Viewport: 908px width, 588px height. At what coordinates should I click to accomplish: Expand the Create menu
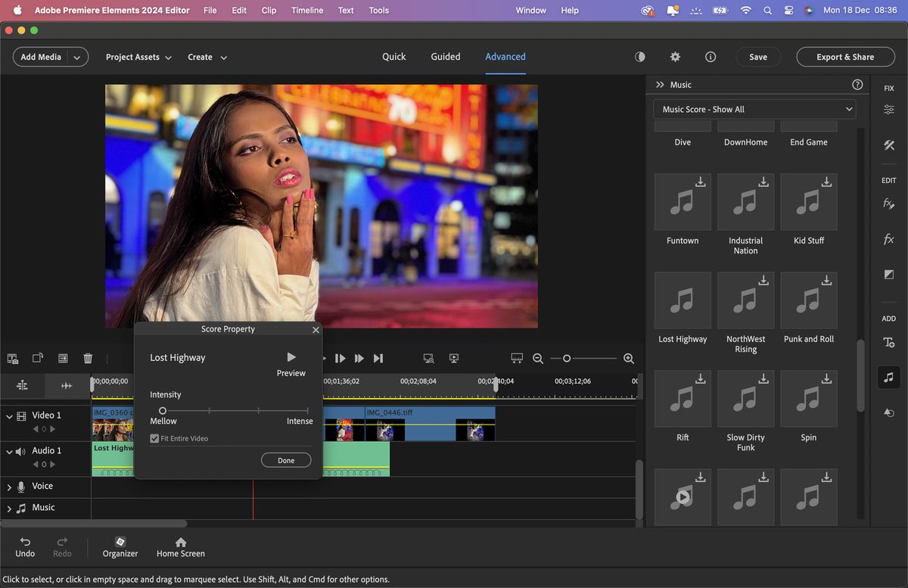coord(207,57)
